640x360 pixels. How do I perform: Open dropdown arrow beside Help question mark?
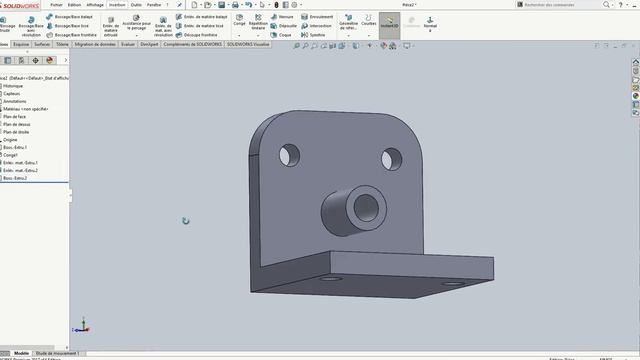click(x=627, y=5)
